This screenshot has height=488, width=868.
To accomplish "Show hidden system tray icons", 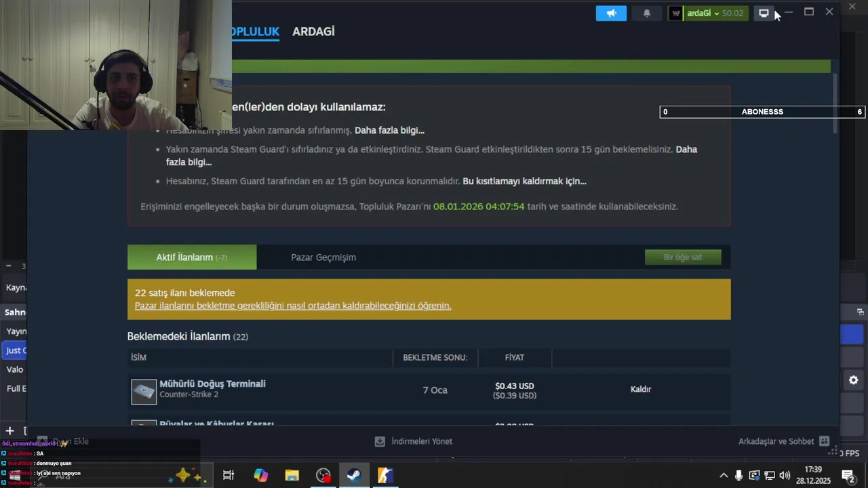I will point(724,475).
